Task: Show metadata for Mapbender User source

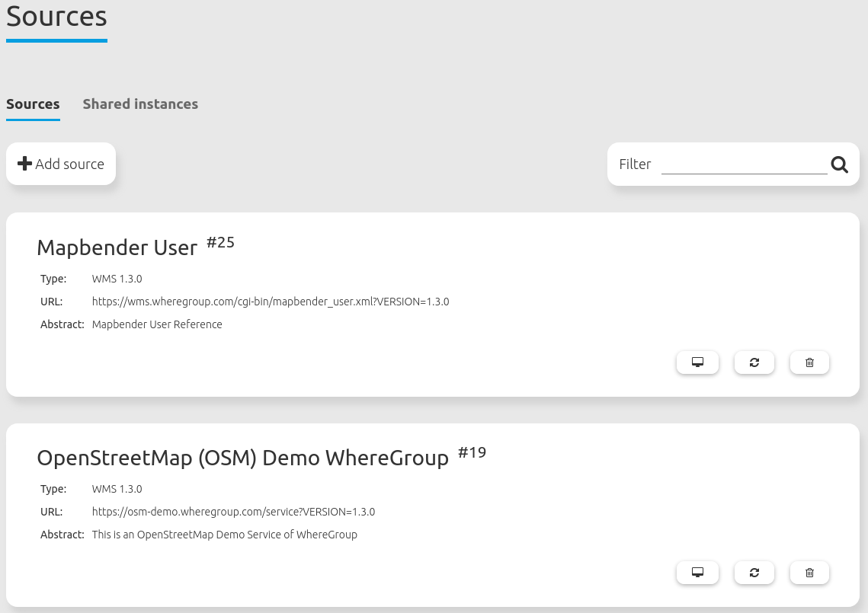Action: click(697, 362)
